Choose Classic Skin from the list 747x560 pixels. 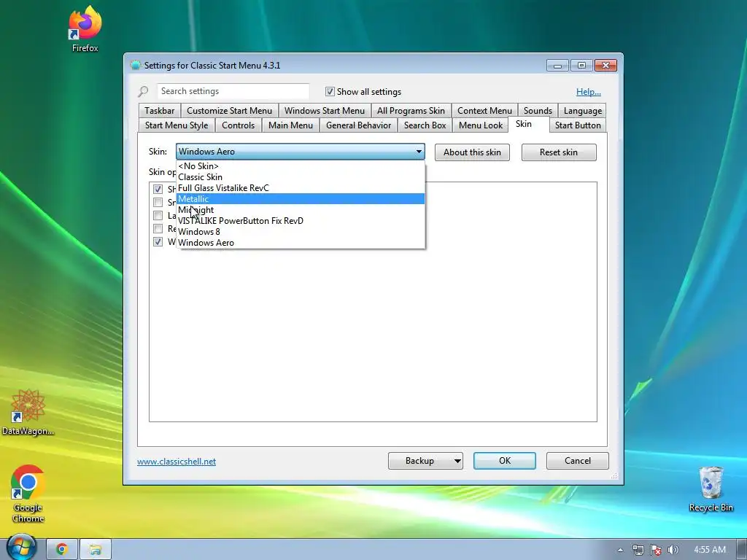click(300, 176)
